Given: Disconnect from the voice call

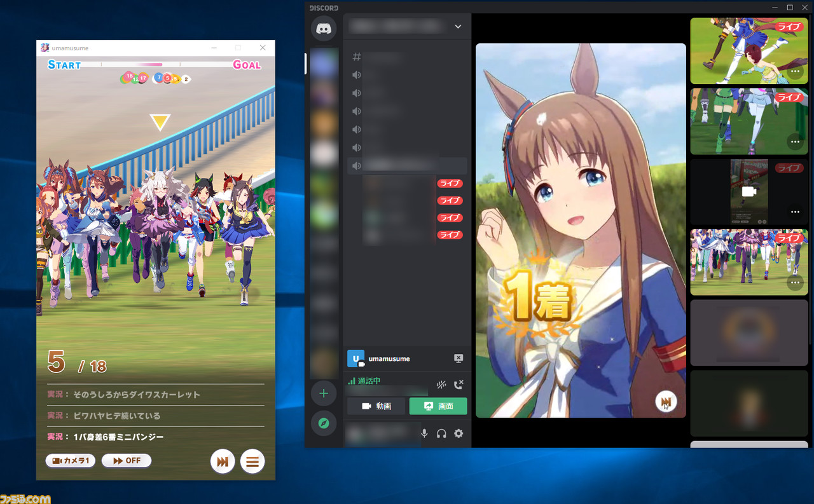Looking at the screenshot, I should [459, 385].
